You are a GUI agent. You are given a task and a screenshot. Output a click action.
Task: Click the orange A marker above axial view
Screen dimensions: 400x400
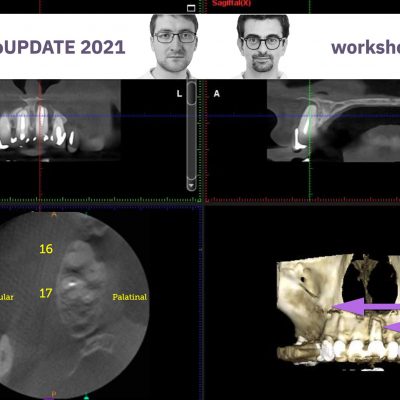pos(54,215)
